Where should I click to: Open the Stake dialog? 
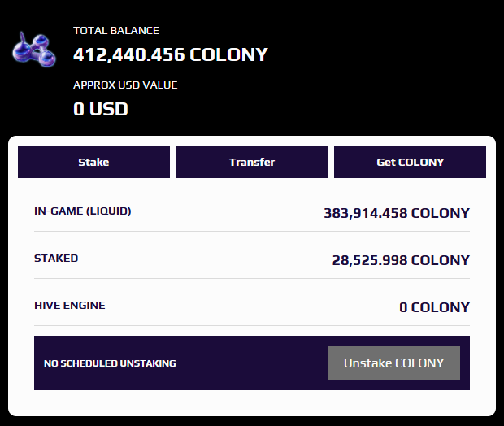point(93,162)
